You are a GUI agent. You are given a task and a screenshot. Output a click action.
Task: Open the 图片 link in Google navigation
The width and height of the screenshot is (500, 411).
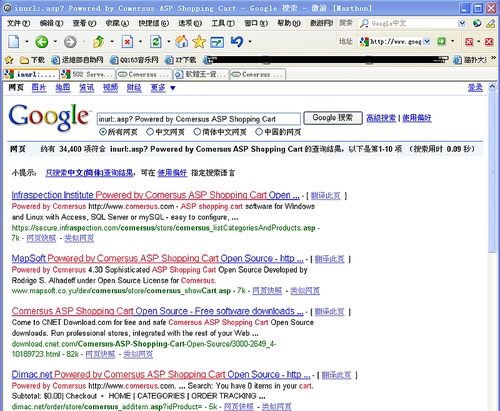point(39,88)
